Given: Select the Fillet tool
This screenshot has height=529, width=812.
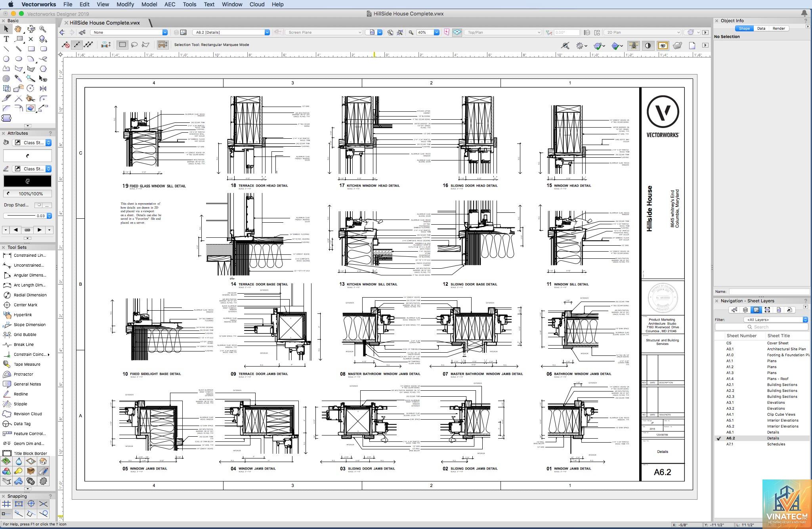Looking at the screenshot, I should [x=43, y=98].
